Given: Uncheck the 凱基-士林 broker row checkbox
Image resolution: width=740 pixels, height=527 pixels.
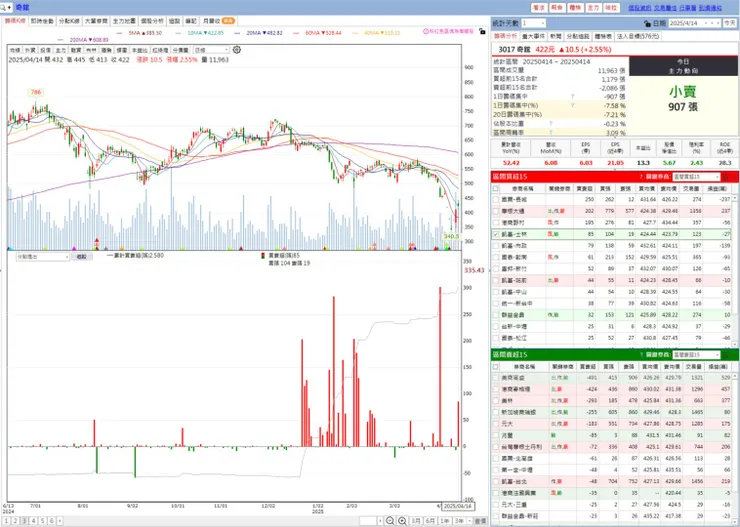Looking at the screenshot, I should pos(496,234).
